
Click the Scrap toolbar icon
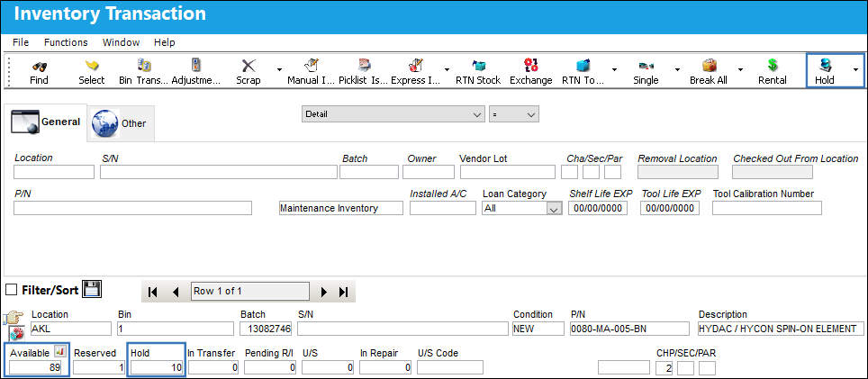pos(249,66)
